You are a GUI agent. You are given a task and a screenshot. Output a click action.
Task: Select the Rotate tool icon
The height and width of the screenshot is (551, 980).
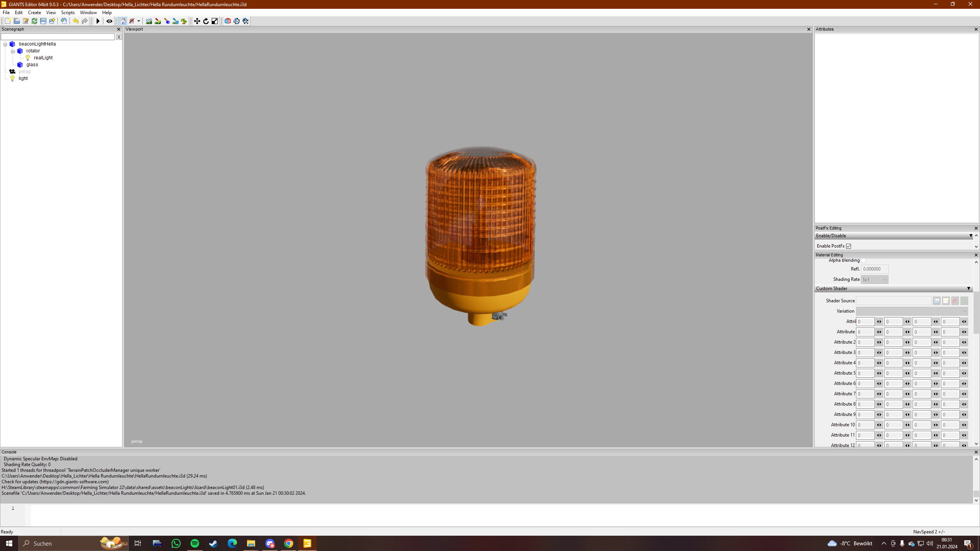(x=206, y=21)
